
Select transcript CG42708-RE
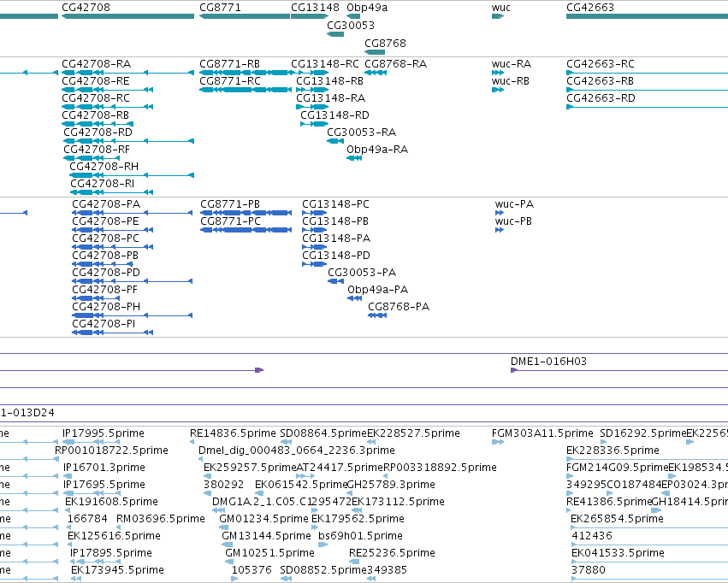click(x=96, y=81)
